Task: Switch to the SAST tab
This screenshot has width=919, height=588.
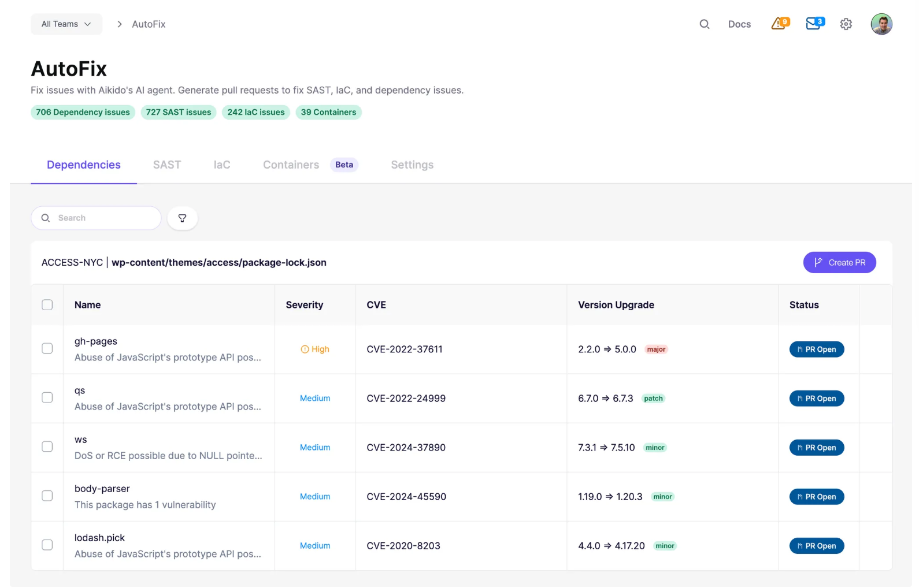Action: 167,165
